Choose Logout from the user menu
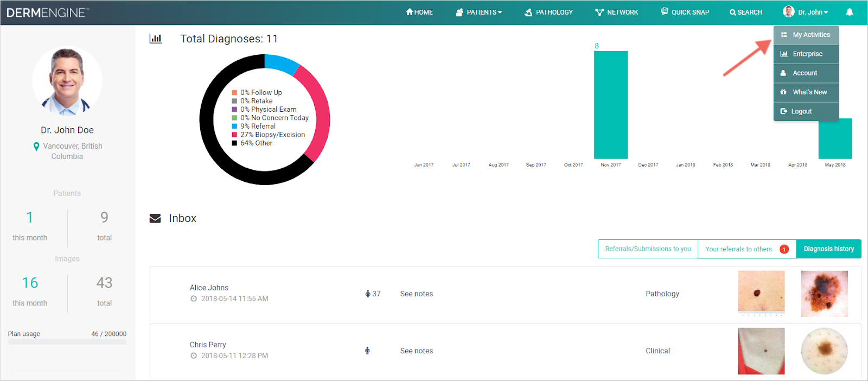868x381 pixels. pyautogui.click(x=801, y=111)
